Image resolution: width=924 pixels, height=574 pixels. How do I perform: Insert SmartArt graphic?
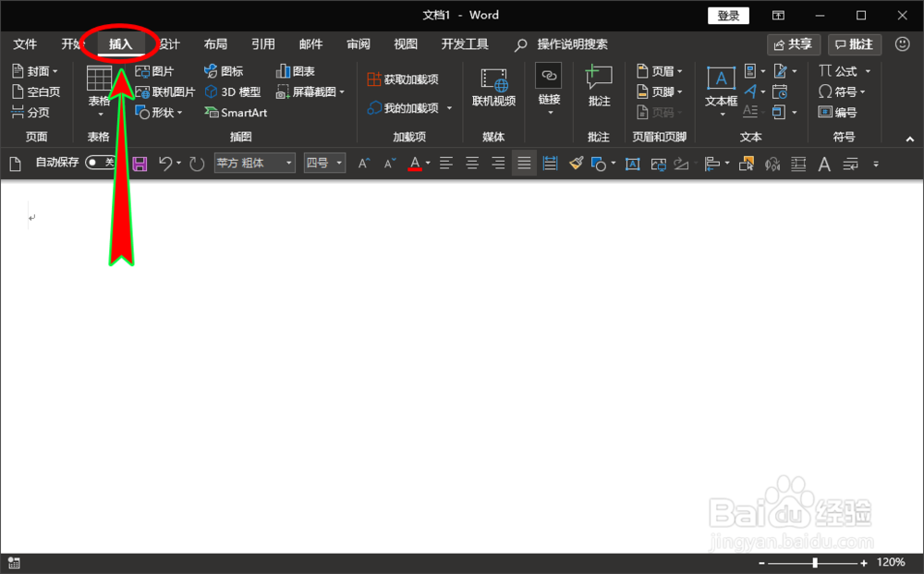tap(236, 113)
